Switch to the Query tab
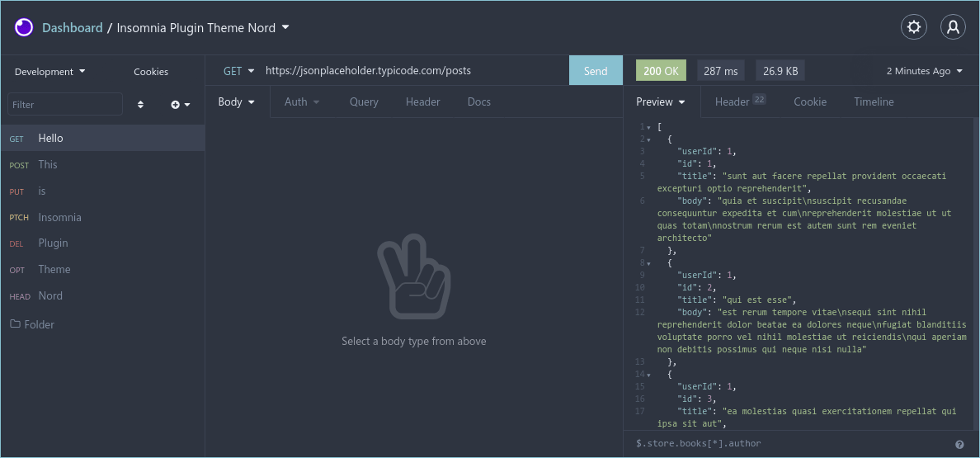 click(364, 102)
